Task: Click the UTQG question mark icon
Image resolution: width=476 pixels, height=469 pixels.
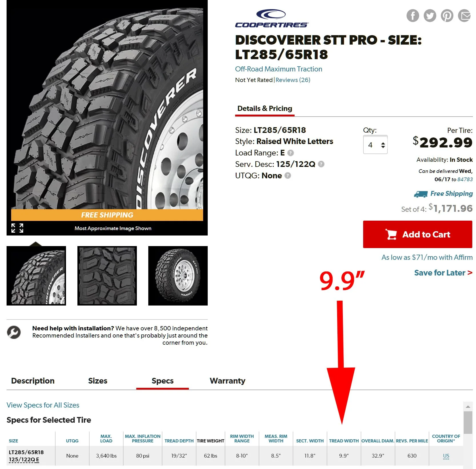Action: 288,175
